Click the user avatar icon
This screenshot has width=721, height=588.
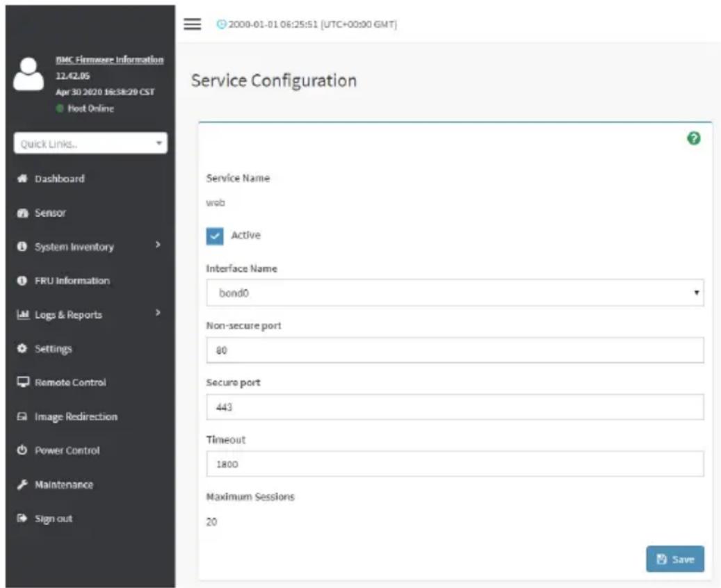29,74
